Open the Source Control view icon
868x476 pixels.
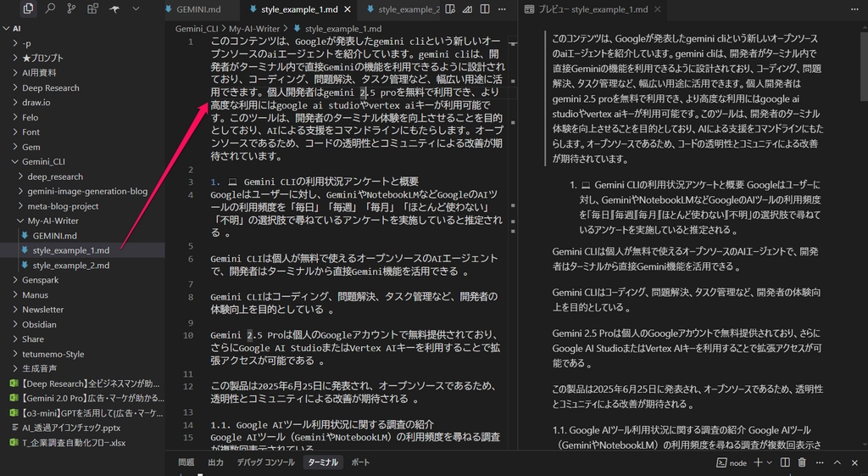pyautogui.click(x=71, y=8)
